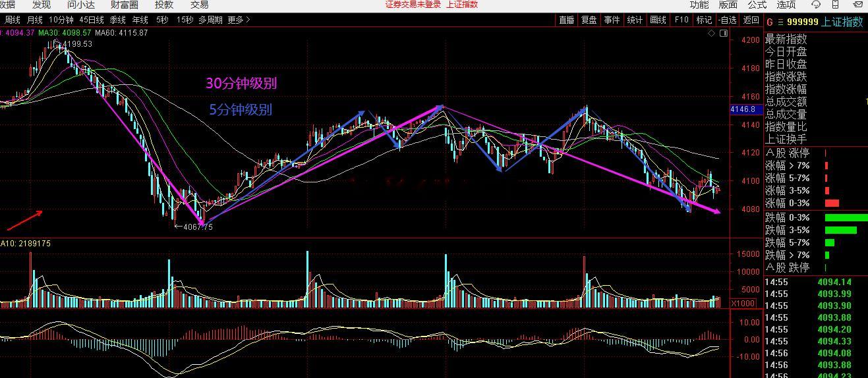Open the 交易 menu

point(199,5)
